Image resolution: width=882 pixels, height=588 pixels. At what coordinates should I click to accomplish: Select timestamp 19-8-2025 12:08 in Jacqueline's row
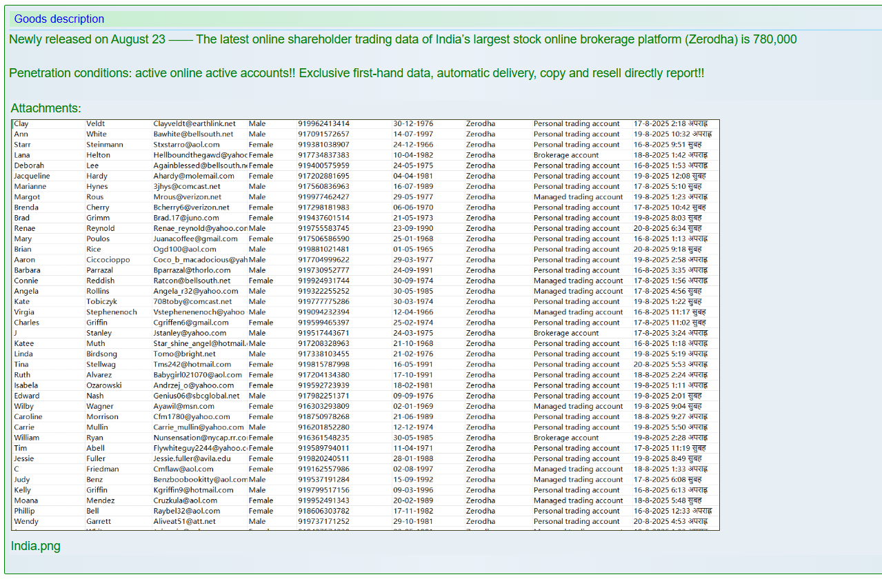665,176
